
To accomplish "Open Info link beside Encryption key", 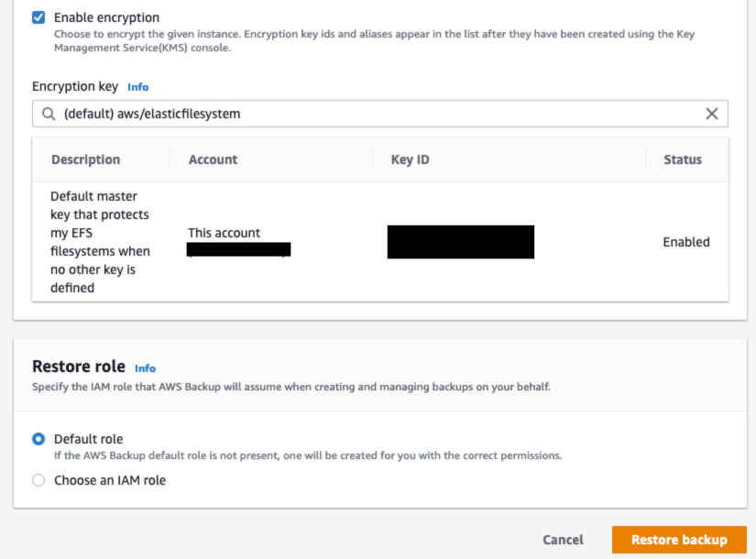I will [x=137, y=87].
